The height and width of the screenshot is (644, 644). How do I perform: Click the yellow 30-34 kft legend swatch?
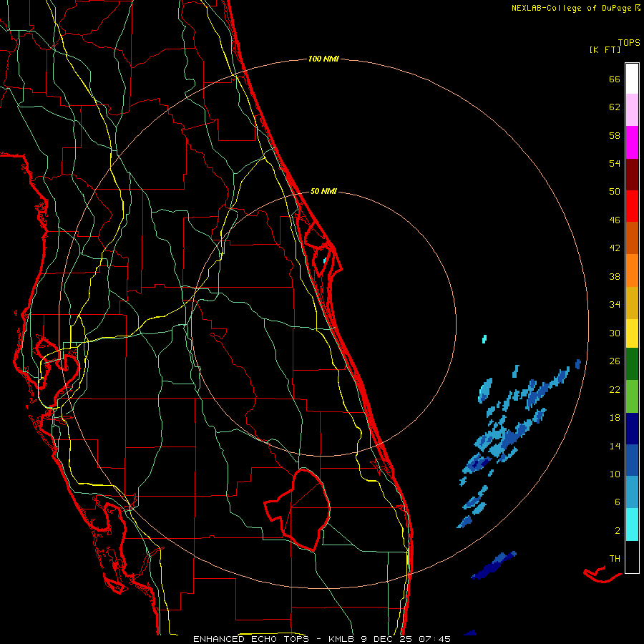pos(632,333)
